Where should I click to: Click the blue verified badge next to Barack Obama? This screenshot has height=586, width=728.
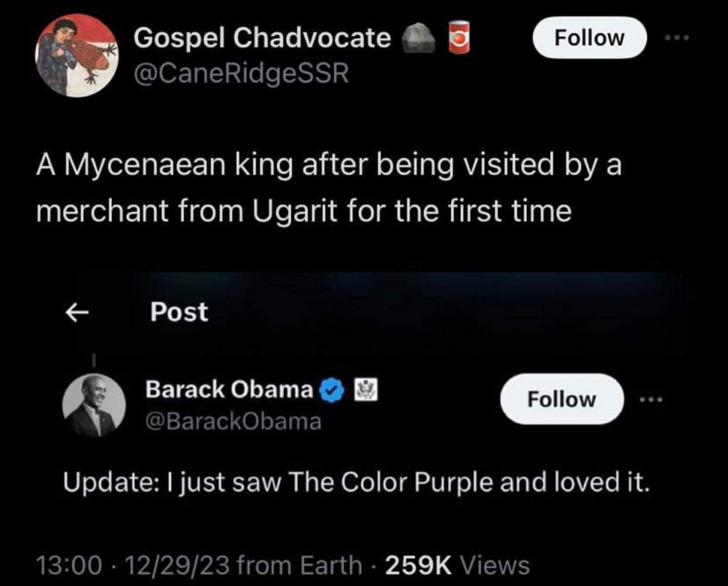tap(332, 390)
